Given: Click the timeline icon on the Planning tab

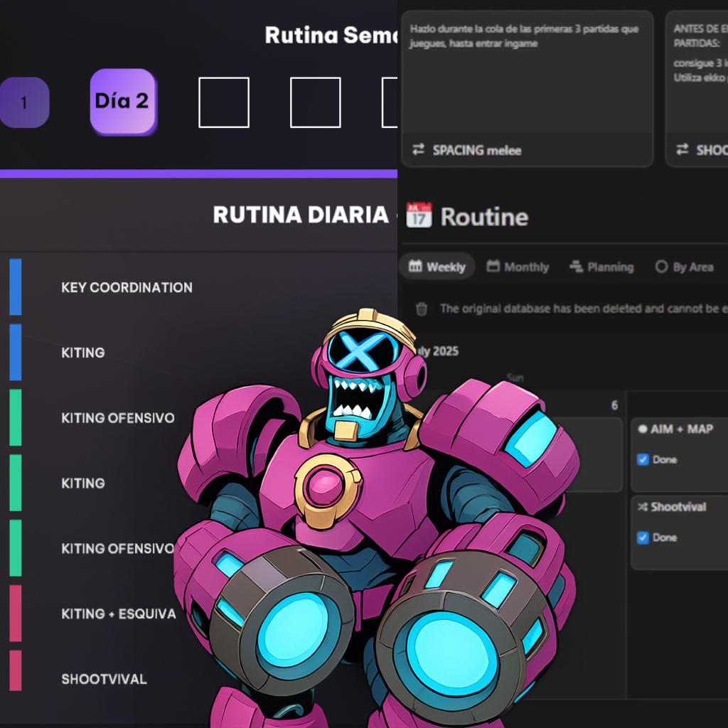Looking at the screenshot, I should click(x=576, y=267).
